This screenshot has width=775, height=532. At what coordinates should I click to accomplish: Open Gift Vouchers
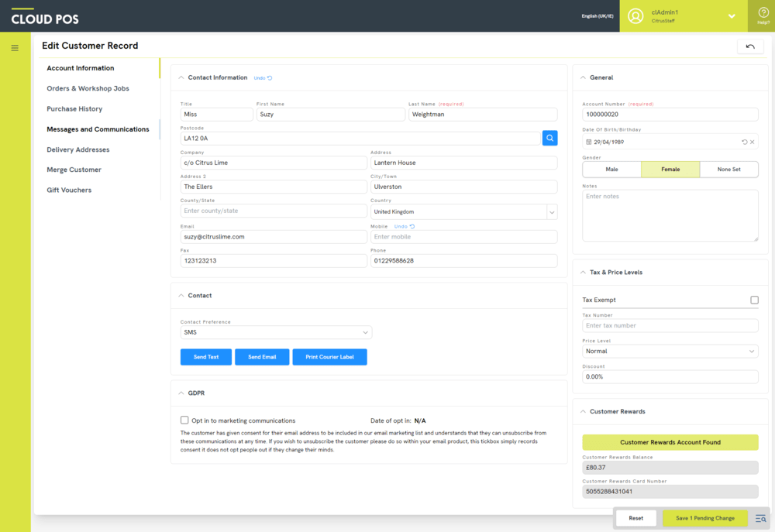coord(69,190)
